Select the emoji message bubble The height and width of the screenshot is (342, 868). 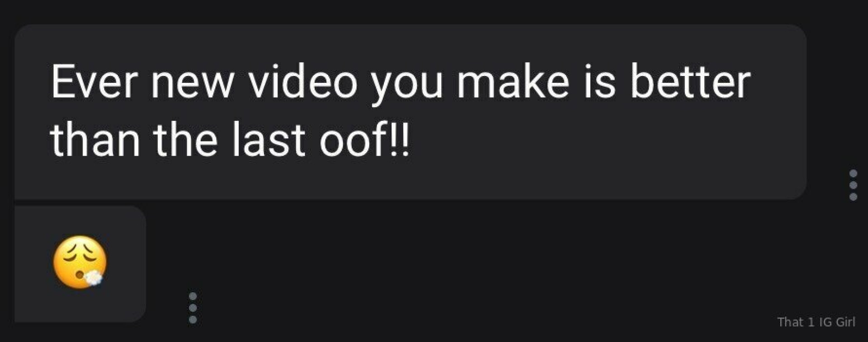point(80,264)
